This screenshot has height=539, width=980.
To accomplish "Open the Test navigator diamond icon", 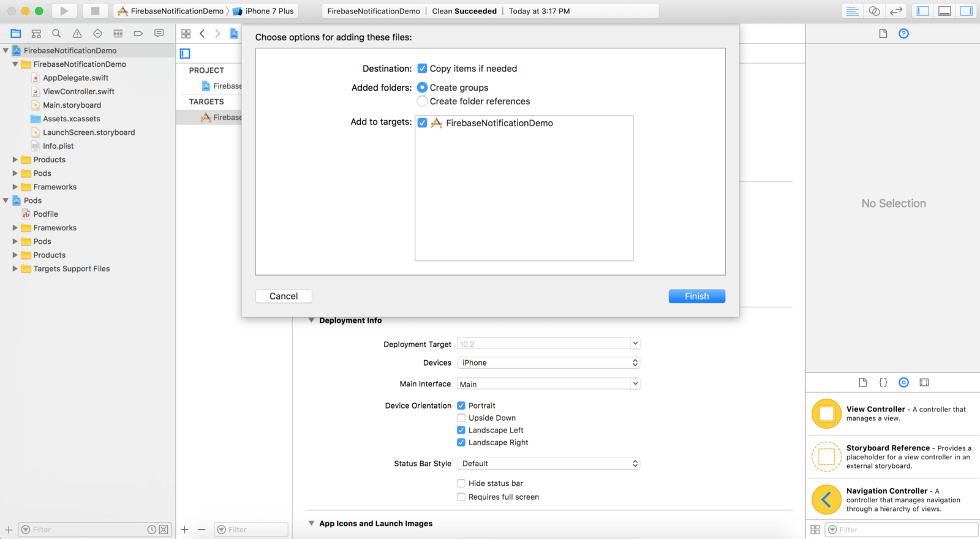I will [97, 34].
